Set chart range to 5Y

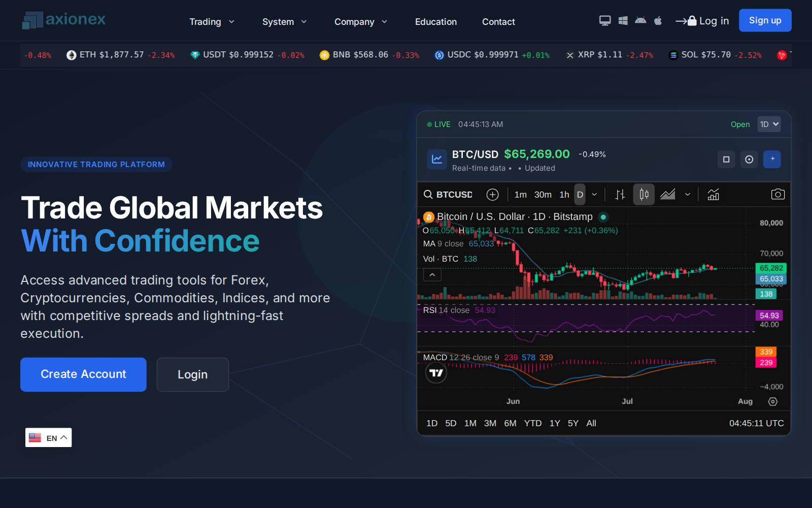pyautogui.click(x=573, y=423)
